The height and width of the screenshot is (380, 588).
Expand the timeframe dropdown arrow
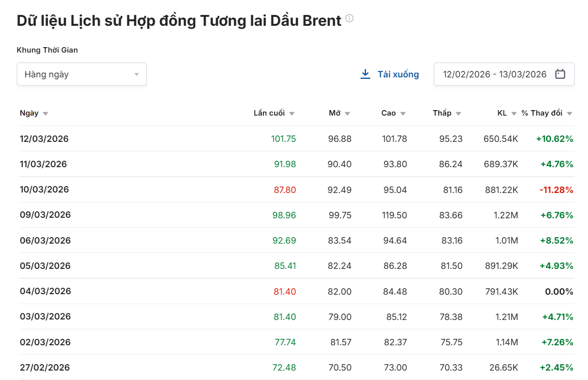point(136,74)
